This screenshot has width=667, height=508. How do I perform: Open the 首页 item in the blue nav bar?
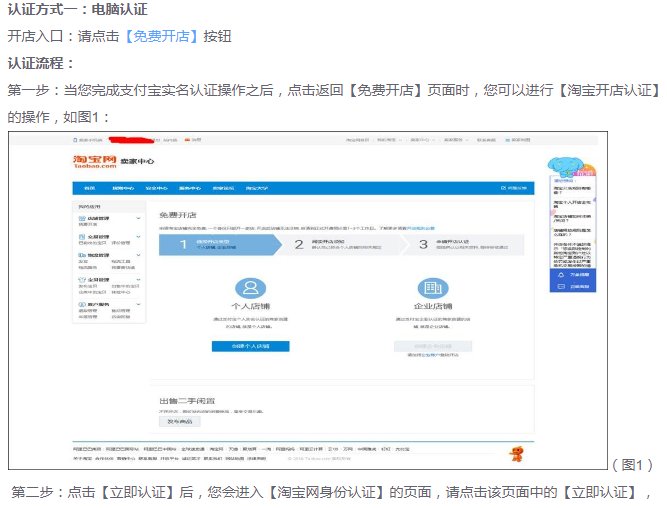pos(89,188)
